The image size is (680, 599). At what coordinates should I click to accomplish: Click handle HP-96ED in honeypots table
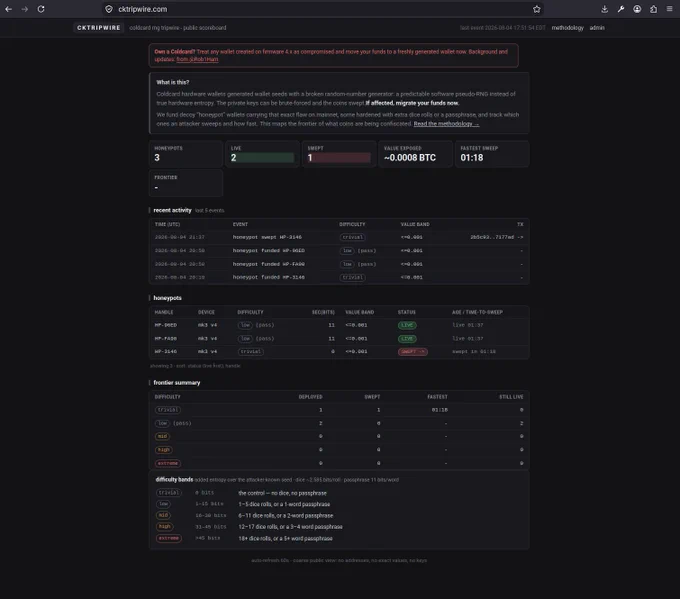[166, 325]
